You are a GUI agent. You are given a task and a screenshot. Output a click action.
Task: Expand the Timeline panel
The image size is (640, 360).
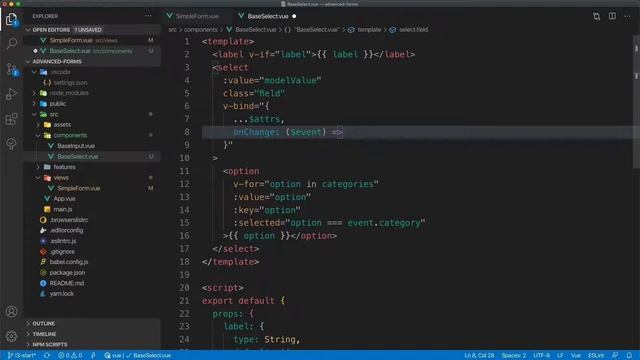tap(92, 334)
